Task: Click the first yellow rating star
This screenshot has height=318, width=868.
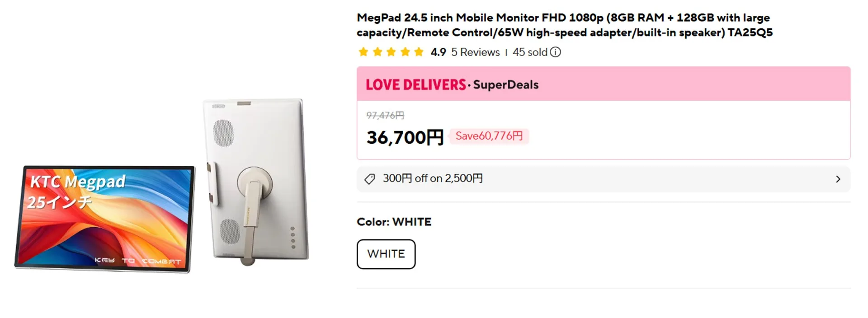Action: coord(363,52)
